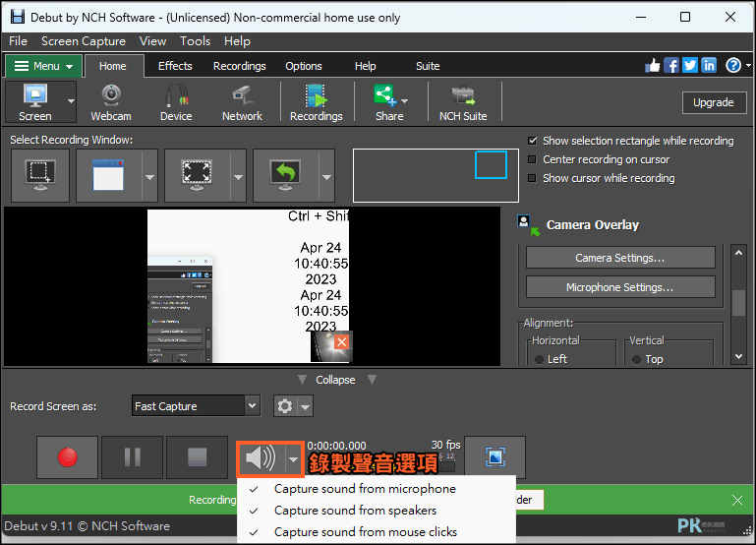The height and width of the screenshot is (545, 756).
Task: Expand full screen selection dropdown arrow
Action: [238, 176]
